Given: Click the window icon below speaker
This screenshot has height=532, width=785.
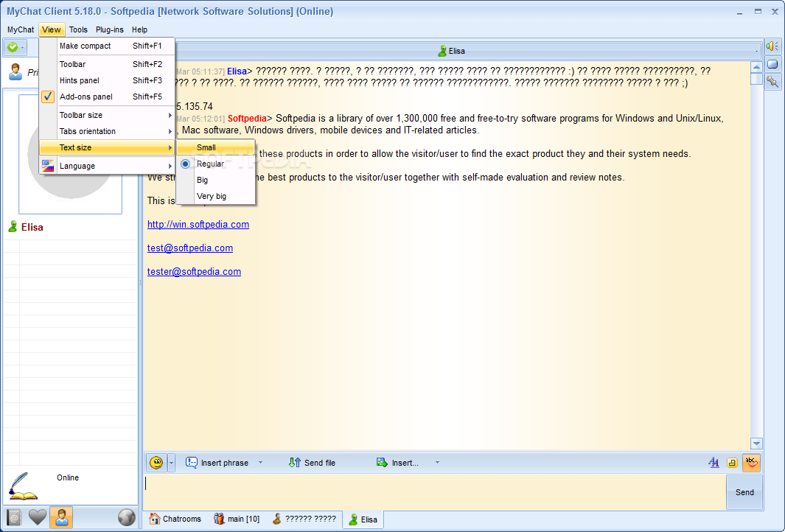Looking at the screenshot, I should coord(772,64).
